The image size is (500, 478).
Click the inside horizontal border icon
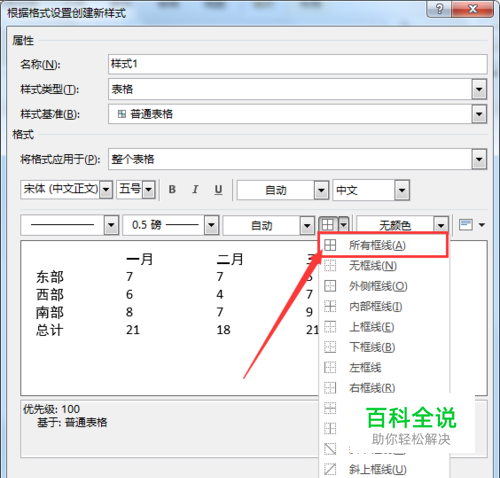pos(330,408)
